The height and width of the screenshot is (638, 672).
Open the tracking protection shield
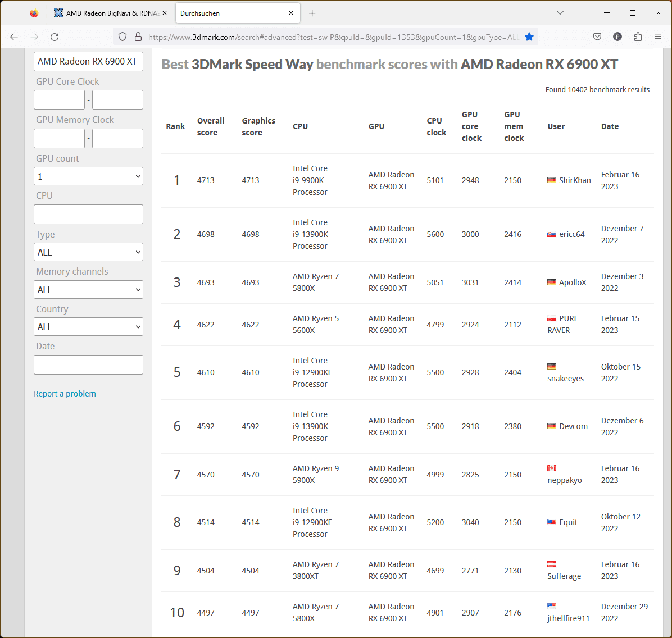click(122, 37)
